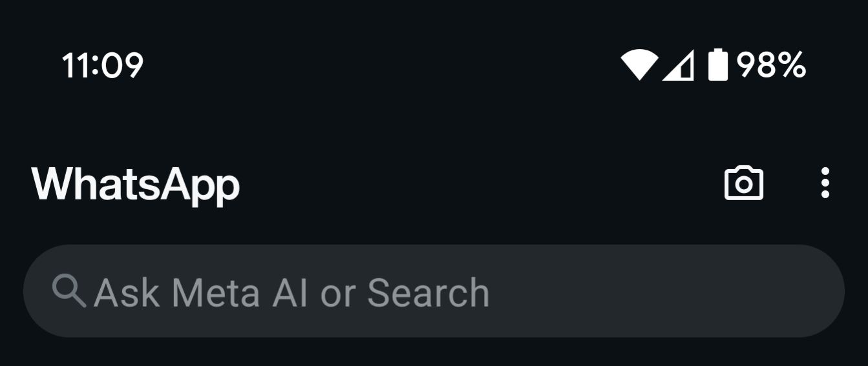Screen dimensions: 868x366
Task: Tap the magnifier icon in search bar
Action: click(69, 290)
